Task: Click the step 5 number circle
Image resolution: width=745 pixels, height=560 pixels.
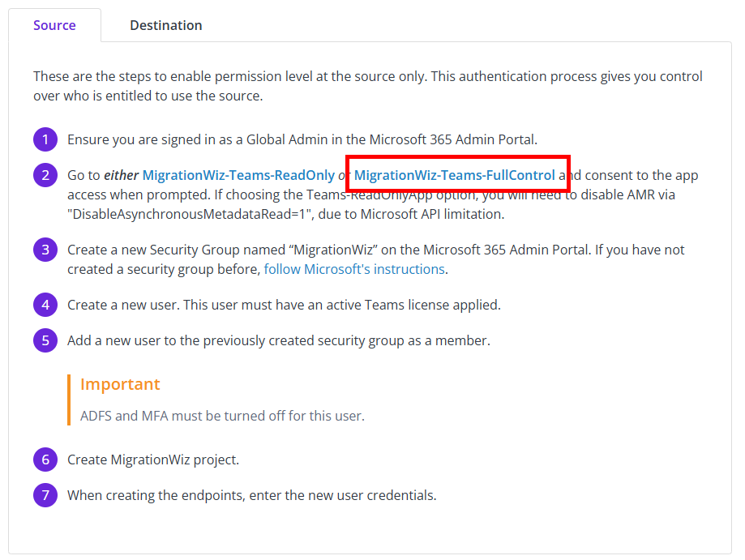Action: pyautogui.click(x=45, y=340)
